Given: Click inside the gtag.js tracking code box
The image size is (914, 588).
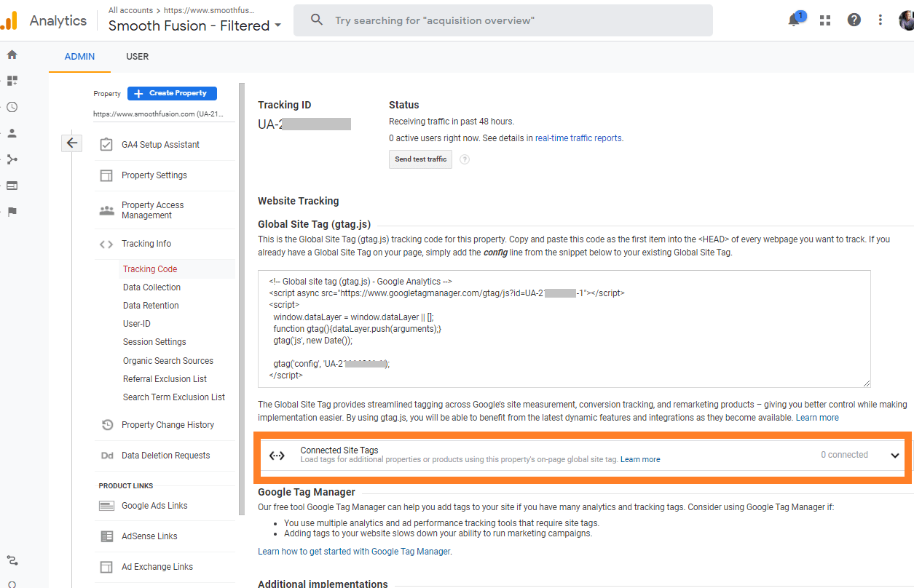Looking at the screenshot, I should (x=564, y=329).
